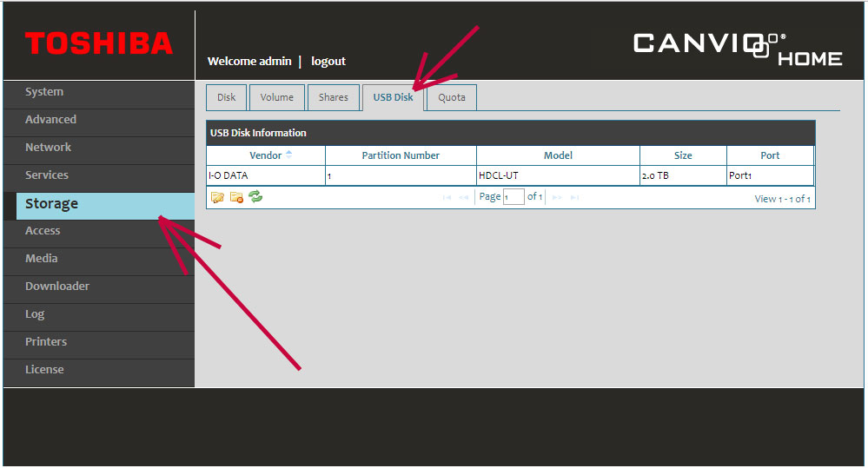This screenshot has height=468, width=868.
Task: Click the remove folder icon with red badge
Action: pyautogui.click(x=236, y=197)
